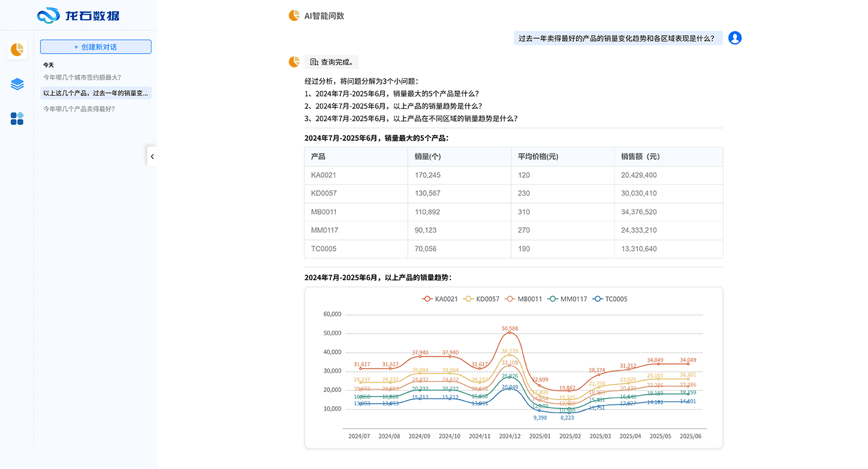
Task: Toggle MM0117 series in chart legend
Action: pyautogui.click(x=568, y=299)
